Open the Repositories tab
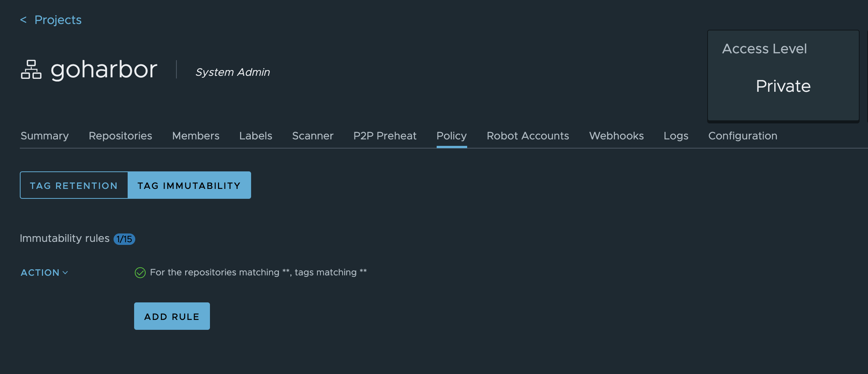Screen dimensions: 868x374 (120, 136)
